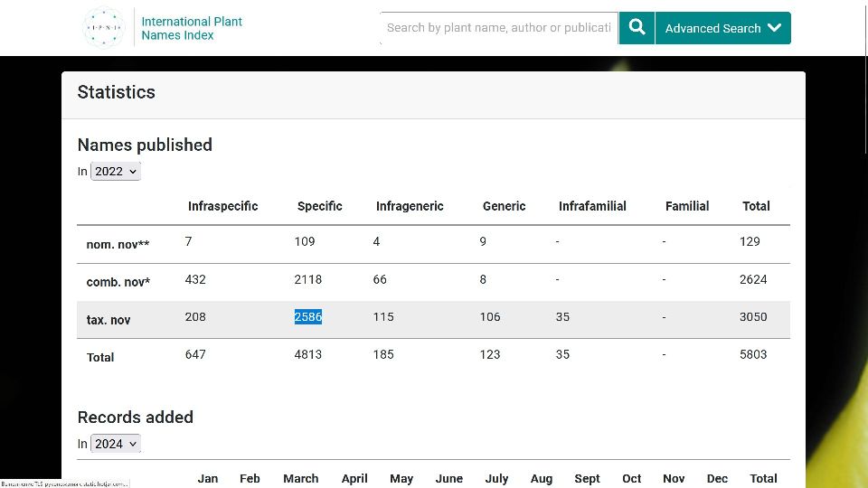
Task: Click the Generic column header
Action: (x=504, y=206)
